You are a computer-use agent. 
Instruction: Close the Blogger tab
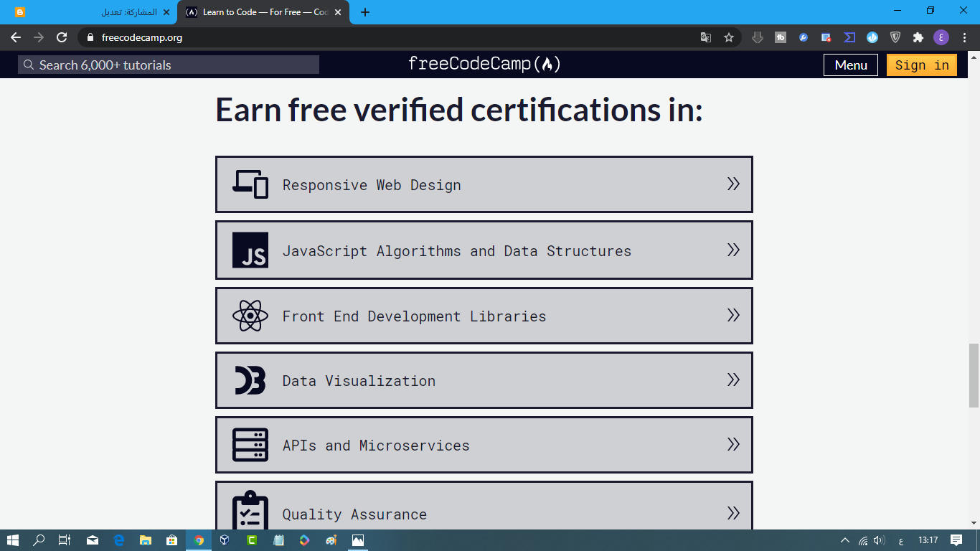166,12
